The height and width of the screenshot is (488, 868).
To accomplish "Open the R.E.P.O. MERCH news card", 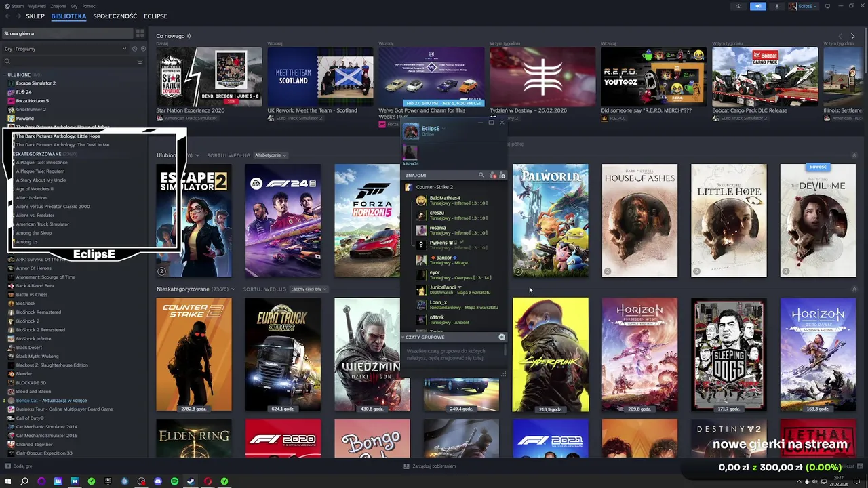I will pyautogui.click(x=653, y=77).
